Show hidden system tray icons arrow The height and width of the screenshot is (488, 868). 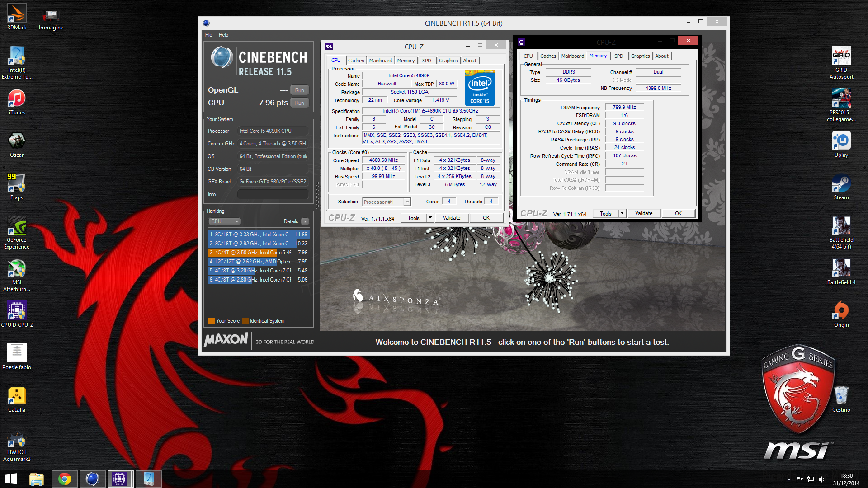point(788,479)
